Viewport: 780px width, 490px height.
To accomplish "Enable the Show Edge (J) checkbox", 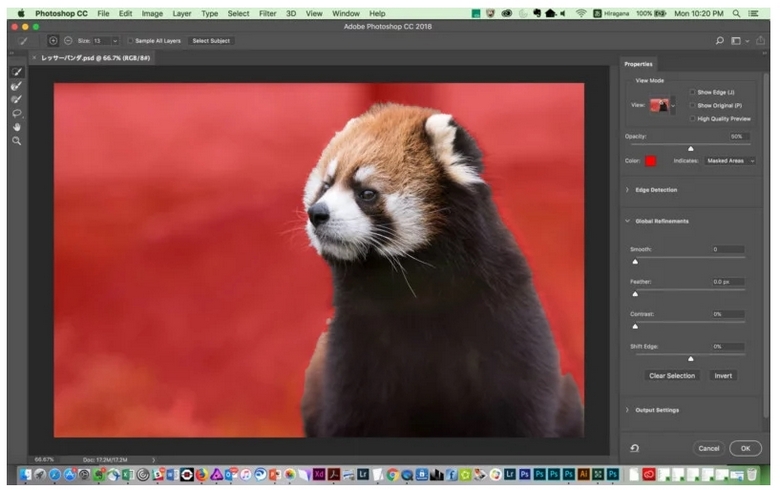I will click(x=692, y=92).
